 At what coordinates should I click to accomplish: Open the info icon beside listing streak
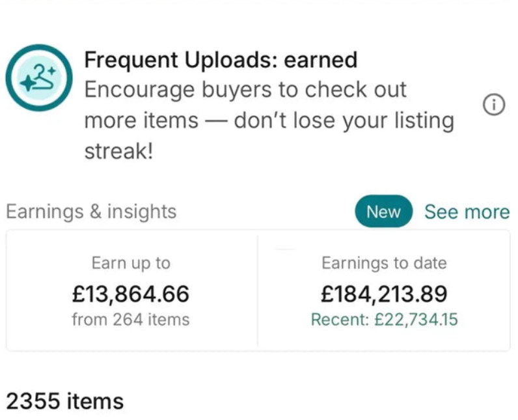(x=494, y=105)
